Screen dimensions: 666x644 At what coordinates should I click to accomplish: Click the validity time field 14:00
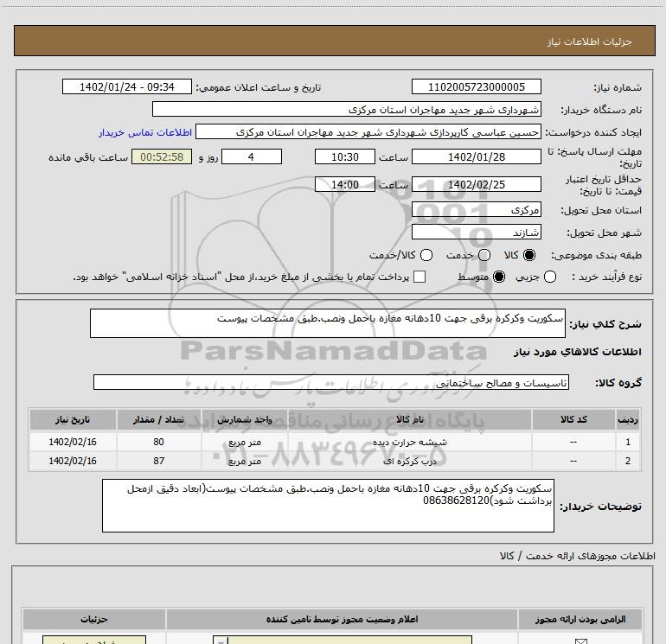pos(345,184)
